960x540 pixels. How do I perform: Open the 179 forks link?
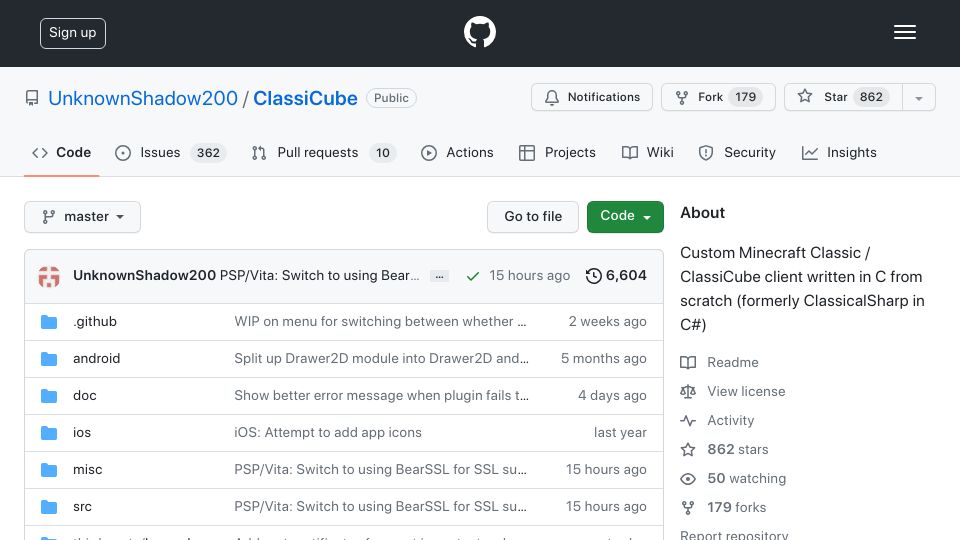[x=723, y=507]
